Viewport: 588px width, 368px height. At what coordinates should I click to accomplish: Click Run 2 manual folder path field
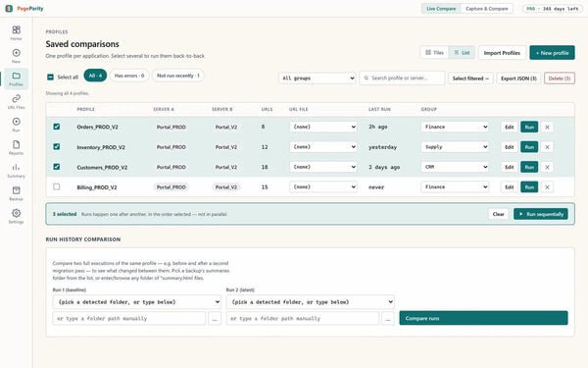coord(302,318)
